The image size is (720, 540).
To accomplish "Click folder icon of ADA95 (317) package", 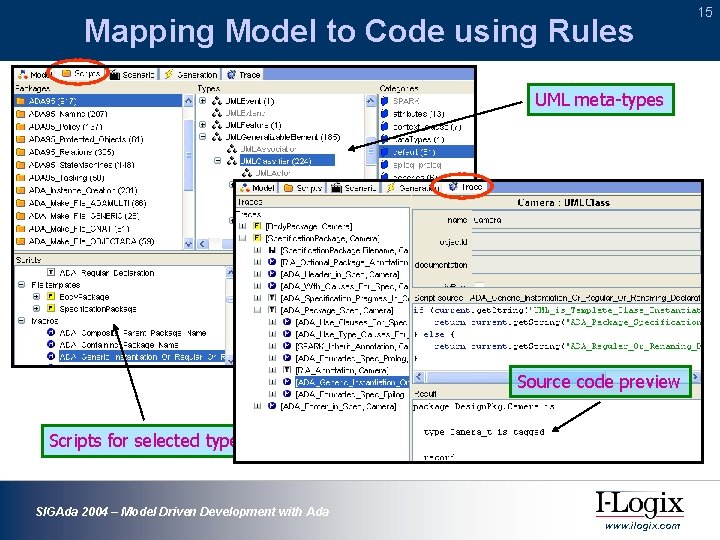I will [x=20, y=101].
